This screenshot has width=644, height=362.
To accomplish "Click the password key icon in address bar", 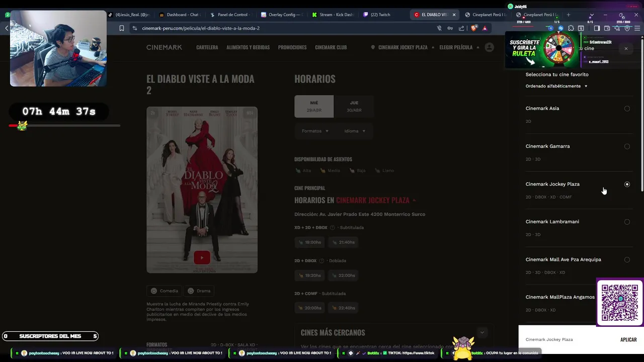I will coord(450,28).
